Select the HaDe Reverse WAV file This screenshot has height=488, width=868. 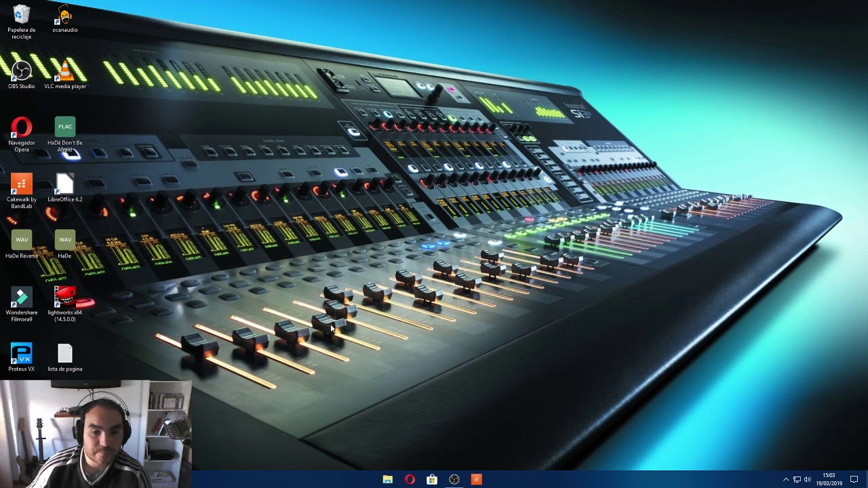coord(21,245)
